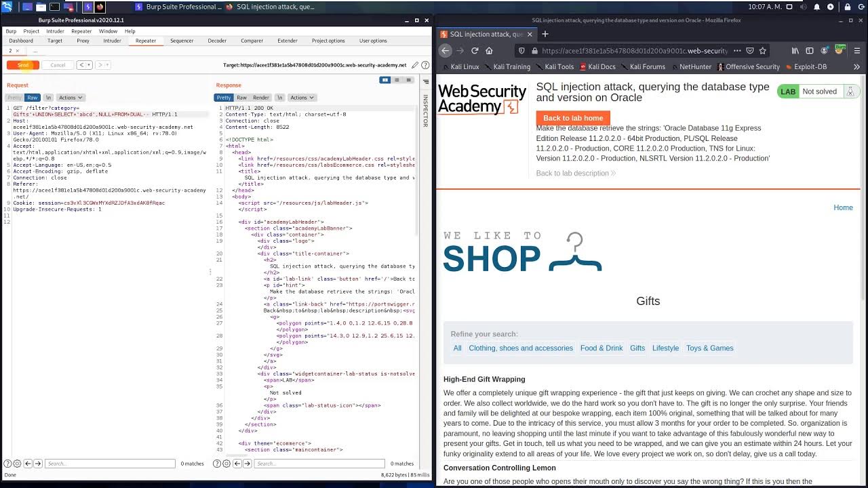Switch Response view to Raw

coord(241,98)
